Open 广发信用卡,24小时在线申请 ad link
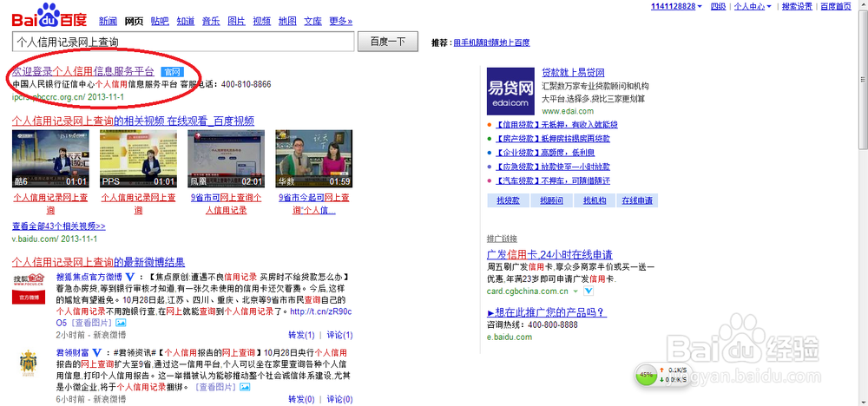The height and width of the screenshot is (406, 868). [x=549, y=255]
